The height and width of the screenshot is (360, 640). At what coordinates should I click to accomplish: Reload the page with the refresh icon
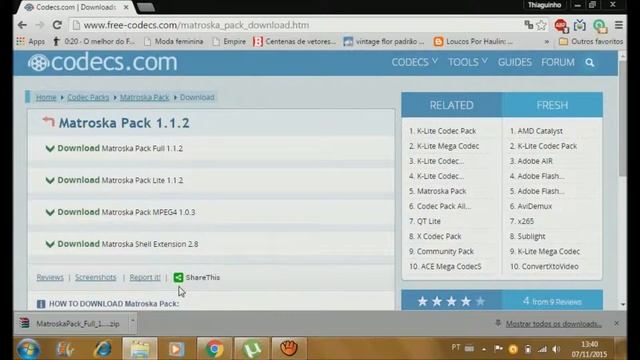click(57, 25)
